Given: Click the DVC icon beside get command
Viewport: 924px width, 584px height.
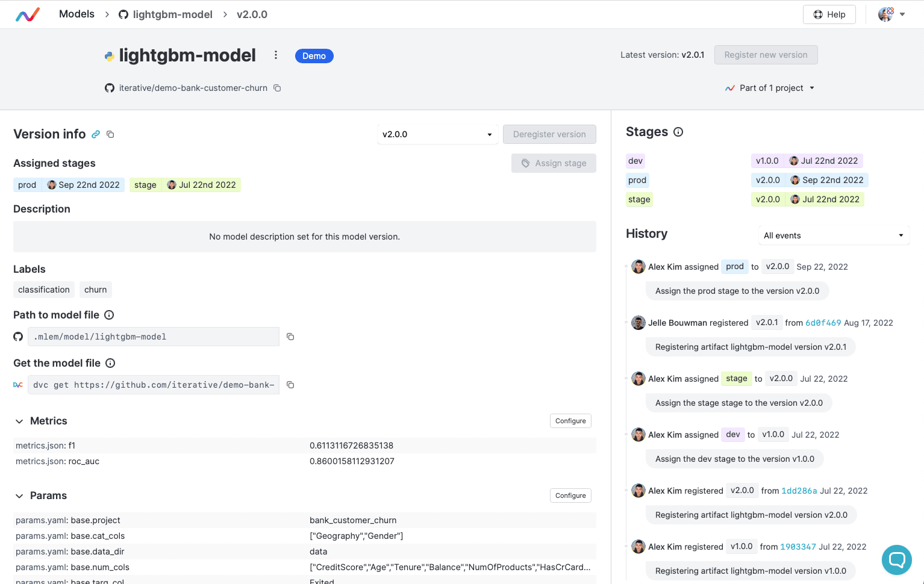Looking at the screenshot, I should point(18,385).
